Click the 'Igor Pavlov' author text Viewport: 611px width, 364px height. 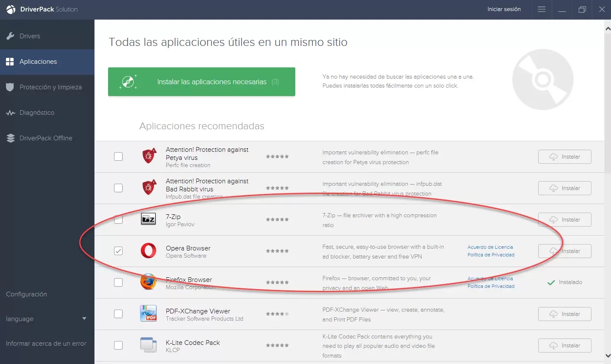click(180, 224)
